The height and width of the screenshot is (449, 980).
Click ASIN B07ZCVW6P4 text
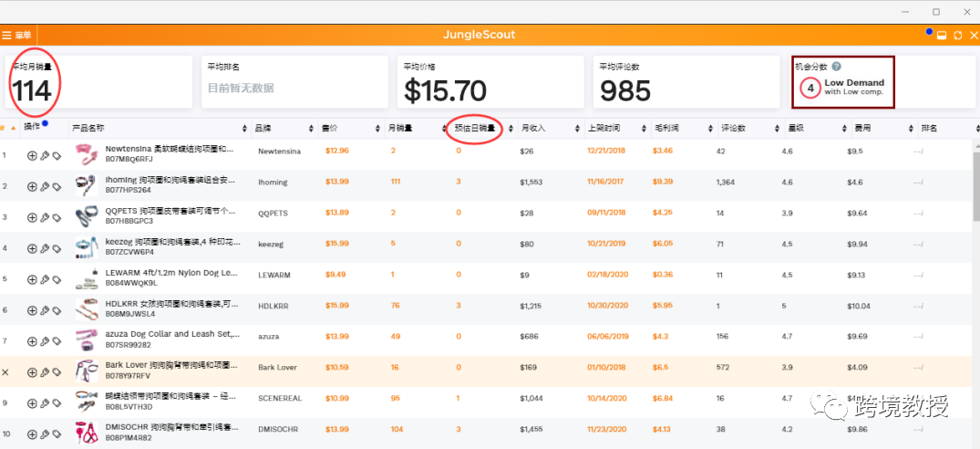click(x=129, y=252)
